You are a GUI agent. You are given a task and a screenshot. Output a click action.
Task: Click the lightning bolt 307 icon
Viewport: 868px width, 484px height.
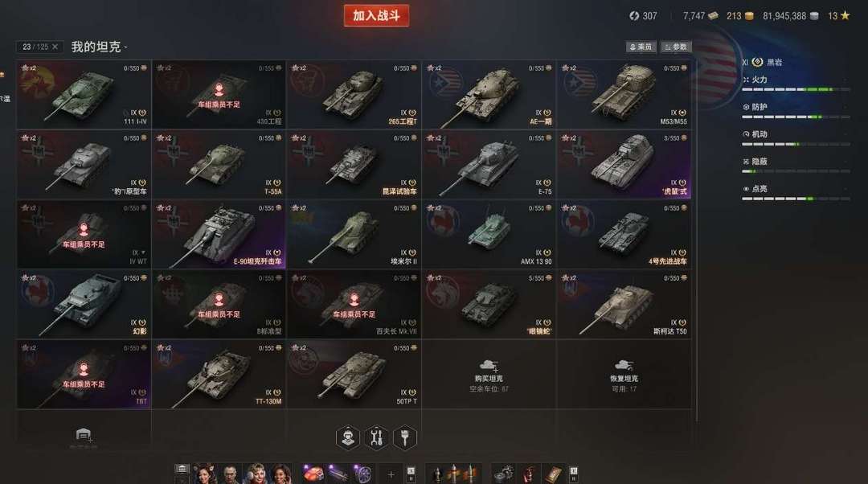(x=634, y=16)
